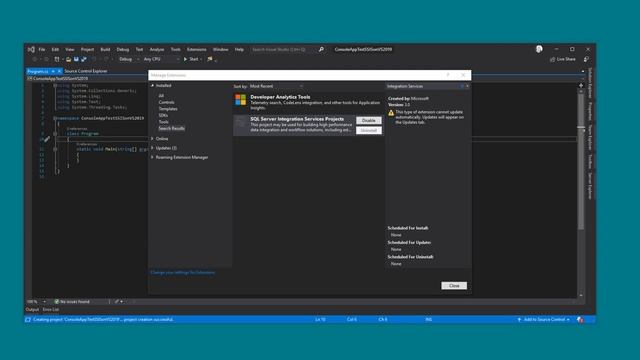The height and width of the screenshot is (360, 640).
Task: Click the search magnifier icon in title bar
Action: coord(321,49)
